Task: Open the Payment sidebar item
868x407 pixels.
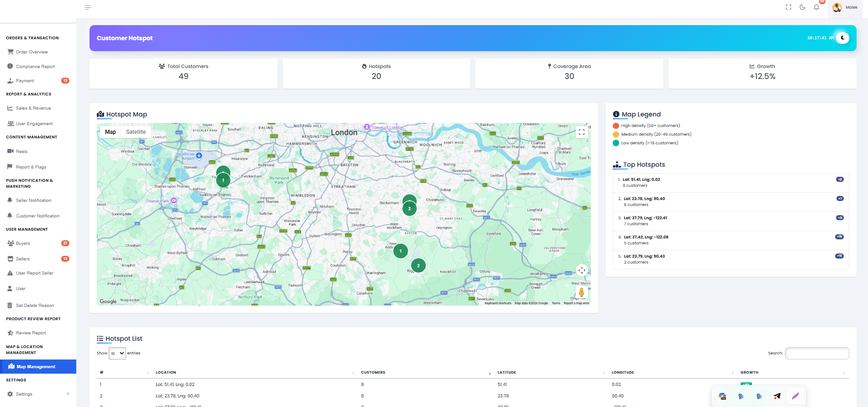Action: [x=25, y=81]
